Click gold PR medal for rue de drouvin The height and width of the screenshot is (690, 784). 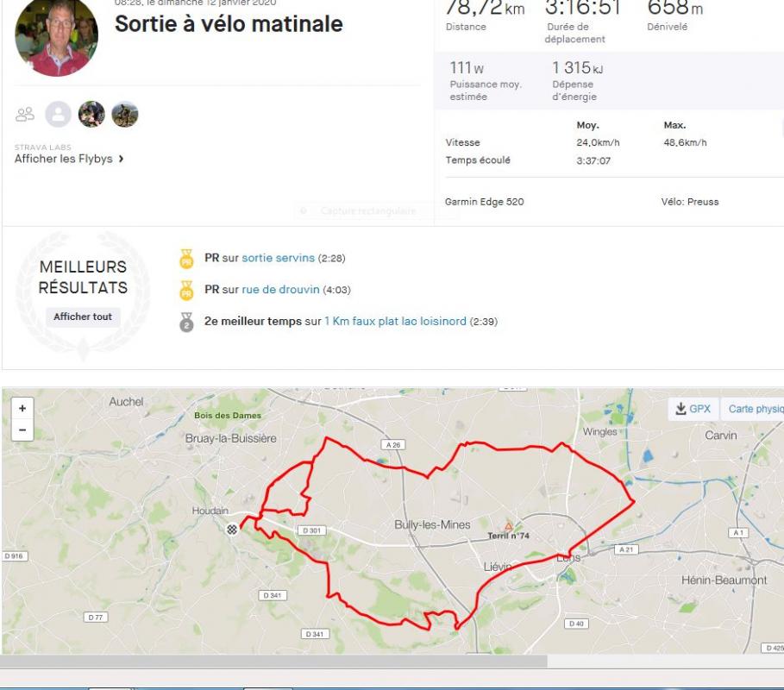click(186, 290)
